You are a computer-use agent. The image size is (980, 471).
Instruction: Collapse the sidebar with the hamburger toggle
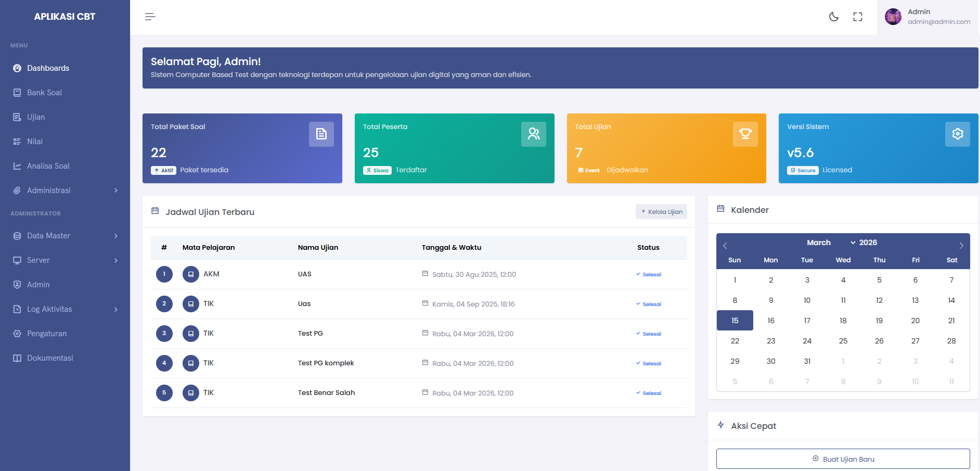150,17
